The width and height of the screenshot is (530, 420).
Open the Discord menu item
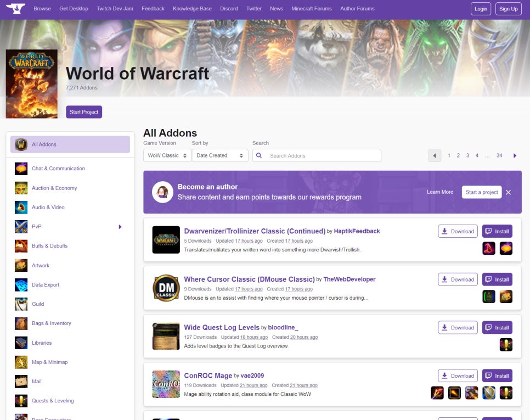(x=229, y=8)
